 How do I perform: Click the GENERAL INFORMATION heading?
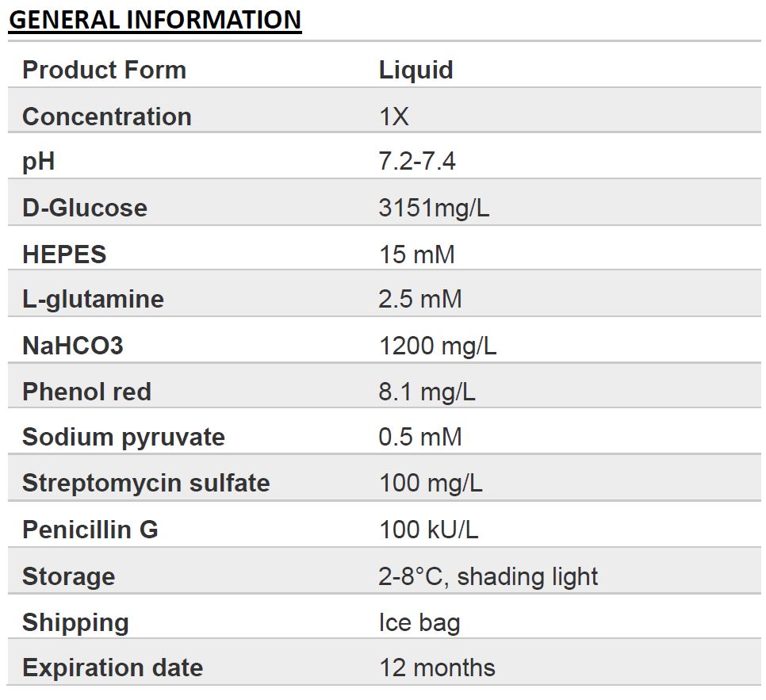click(x=155, y=21)
